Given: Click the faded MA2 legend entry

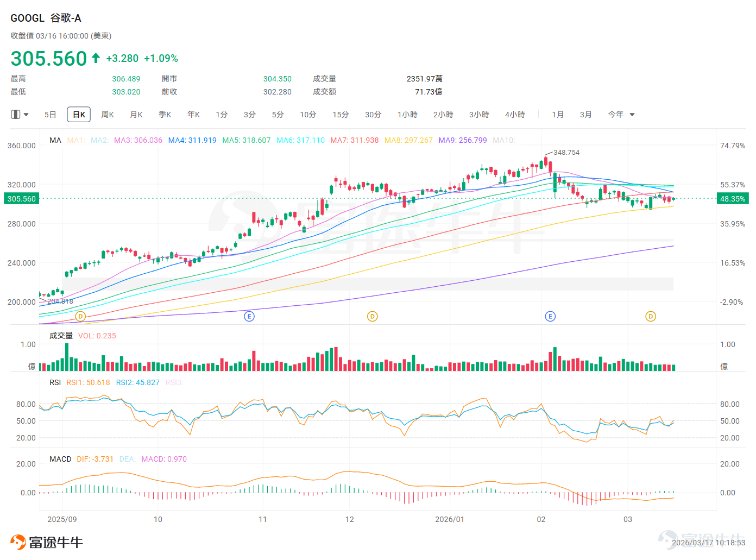Looking at the screenshot, I should (x=100, y=140).
